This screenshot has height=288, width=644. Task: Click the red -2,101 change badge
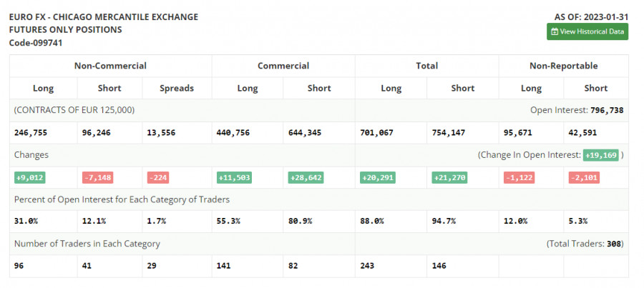pos(584,178)
